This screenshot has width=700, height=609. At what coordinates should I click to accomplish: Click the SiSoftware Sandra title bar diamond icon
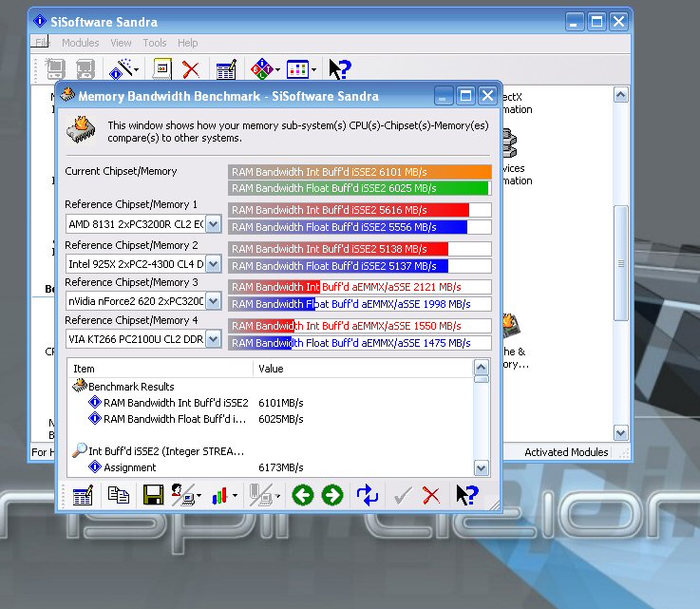pos(40,21)
